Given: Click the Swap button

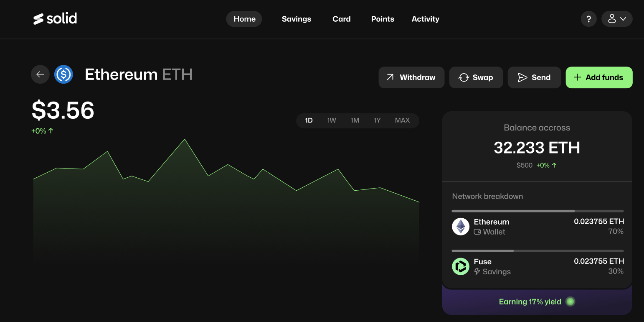Looking at the screenshot, I should [x=476, y=77].
